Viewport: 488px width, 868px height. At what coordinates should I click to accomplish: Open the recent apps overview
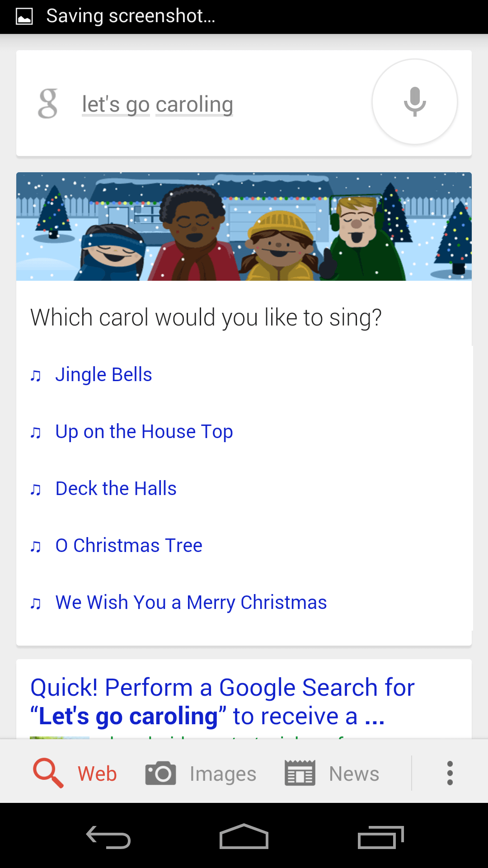click(x=380, y=837)
